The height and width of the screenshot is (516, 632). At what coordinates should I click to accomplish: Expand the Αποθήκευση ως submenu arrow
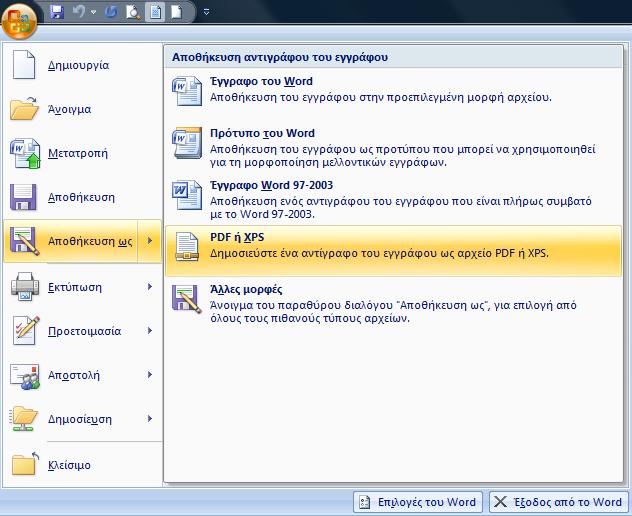pos(150,241)
